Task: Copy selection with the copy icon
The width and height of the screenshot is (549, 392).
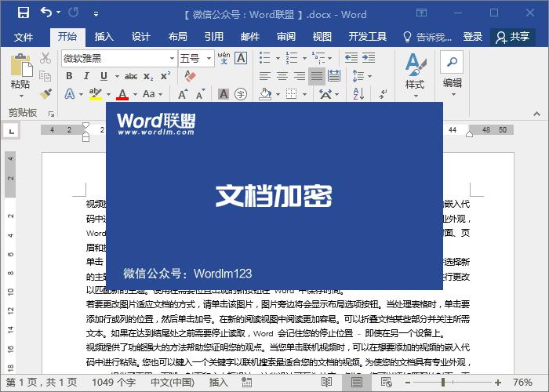Action: click(45, 75)
